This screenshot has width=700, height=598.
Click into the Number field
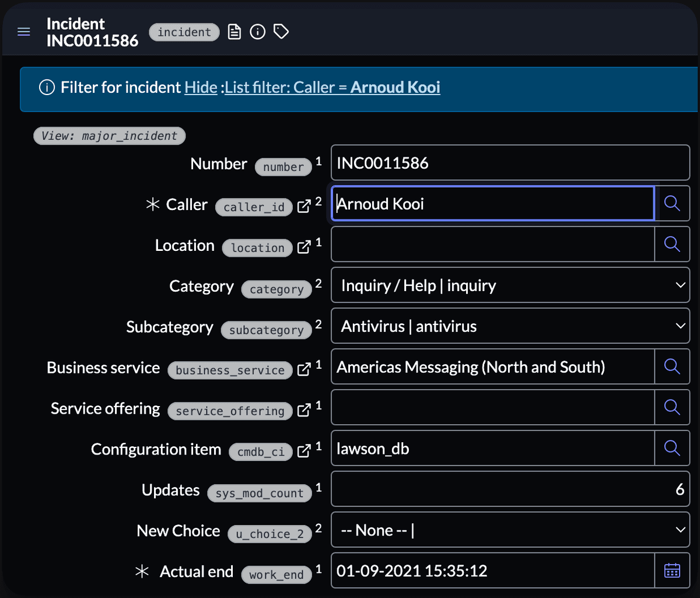pos(510,163)
